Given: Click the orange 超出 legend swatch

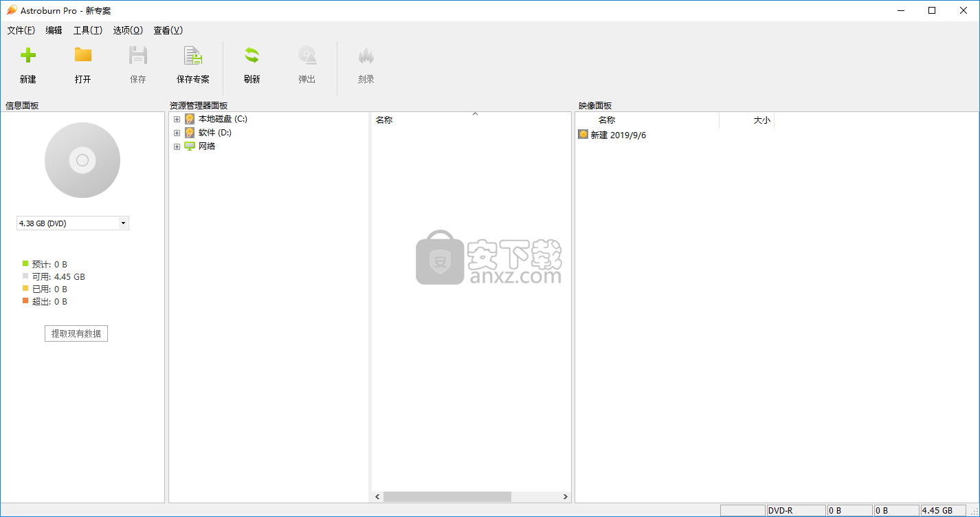Looking at the screenshot, I should point(25,300).
